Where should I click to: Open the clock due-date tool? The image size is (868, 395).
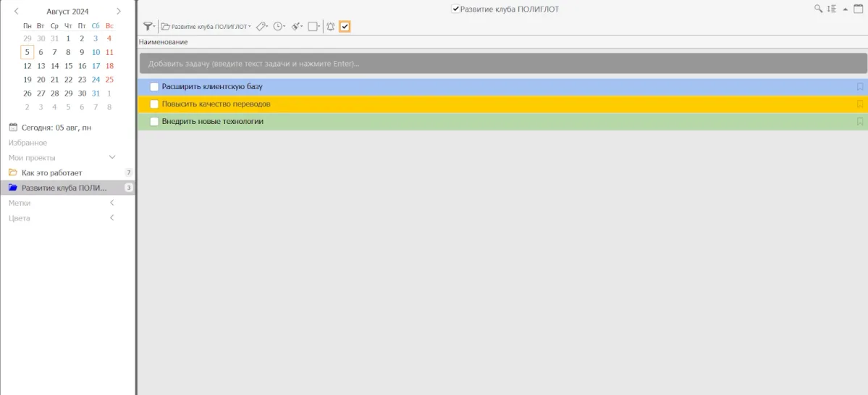coord(279,26)
